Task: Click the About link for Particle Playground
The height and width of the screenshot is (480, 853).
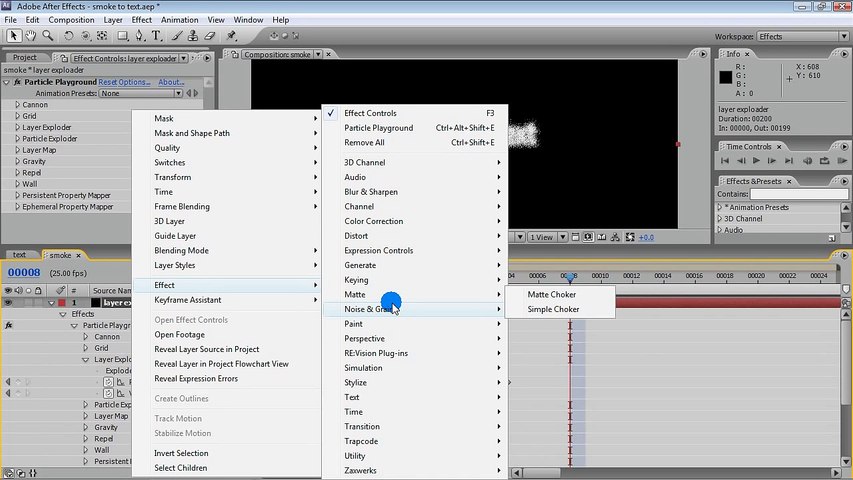Action: [171, 82]
